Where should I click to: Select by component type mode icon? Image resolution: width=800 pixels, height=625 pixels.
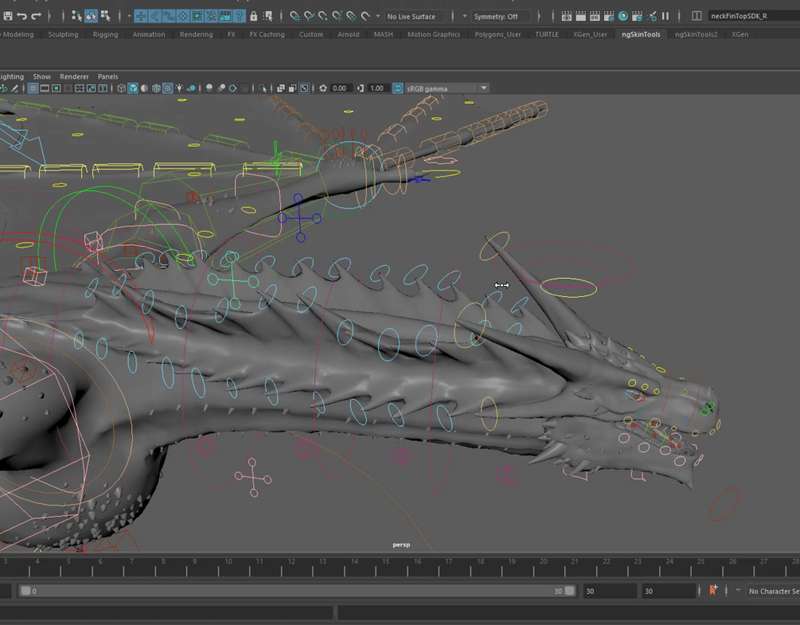click(105, 16)
